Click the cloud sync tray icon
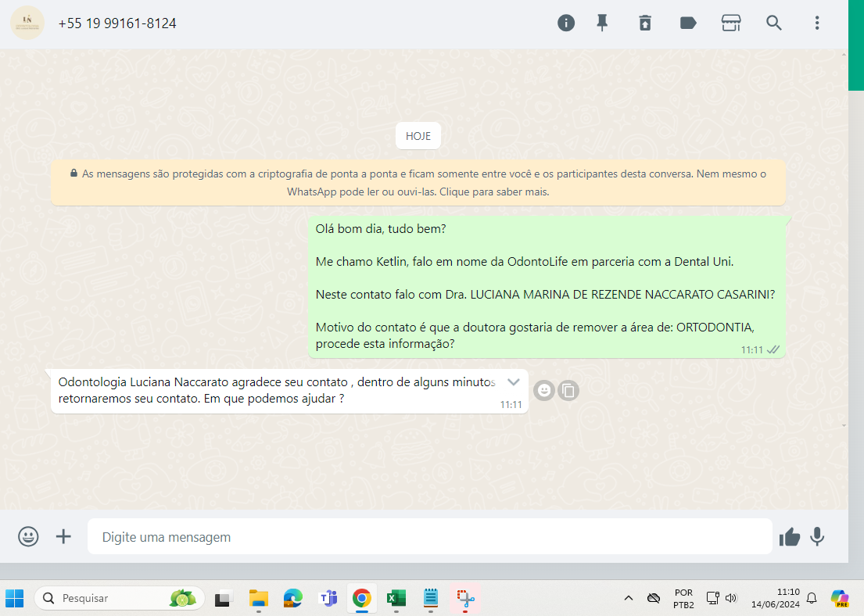Viewport: 864px width, 616px height. click(654, 598)
